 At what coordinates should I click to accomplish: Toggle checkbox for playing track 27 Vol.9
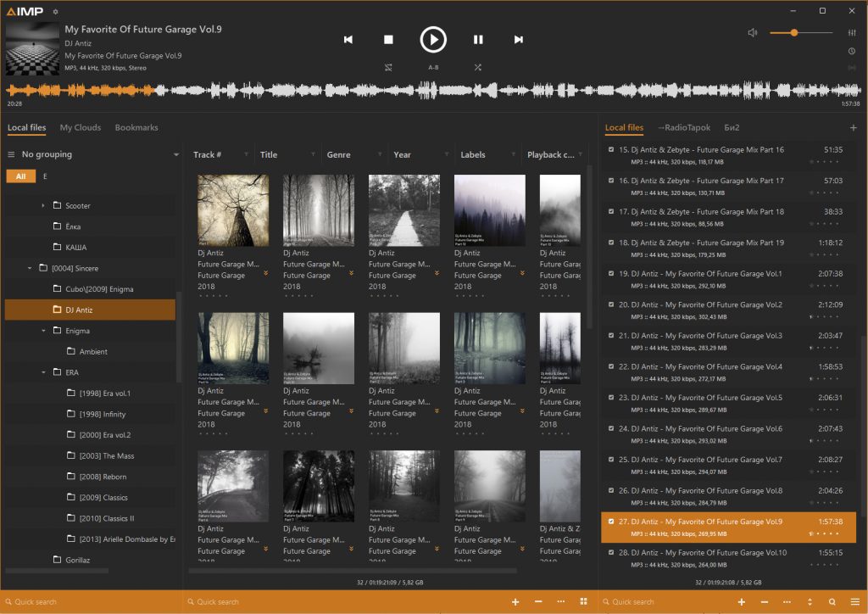(x=611, y=522)
